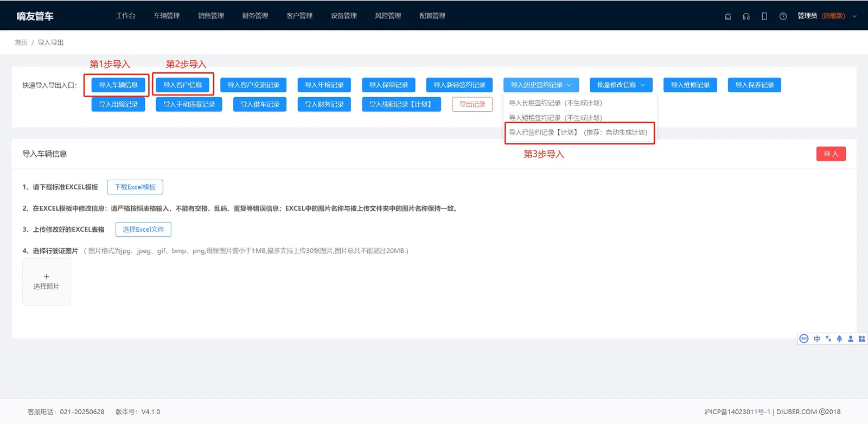
Task: Click the 导入手动违章记录 button
Action: (x=189, y=104)
